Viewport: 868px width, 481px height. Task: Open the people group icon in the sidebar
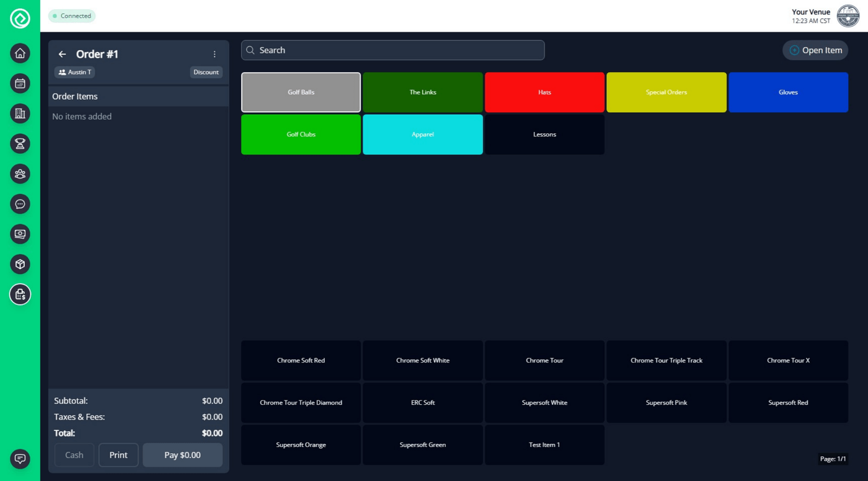point(20,174)
